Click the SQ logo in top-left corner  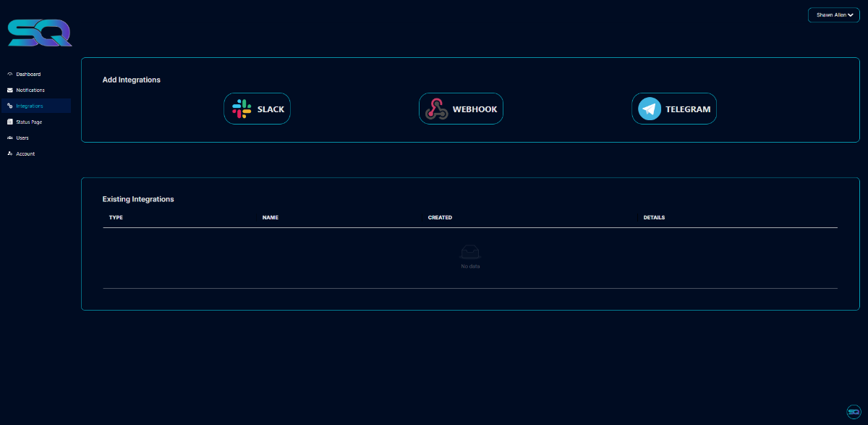pyautogui.click(x=39, y=33)
